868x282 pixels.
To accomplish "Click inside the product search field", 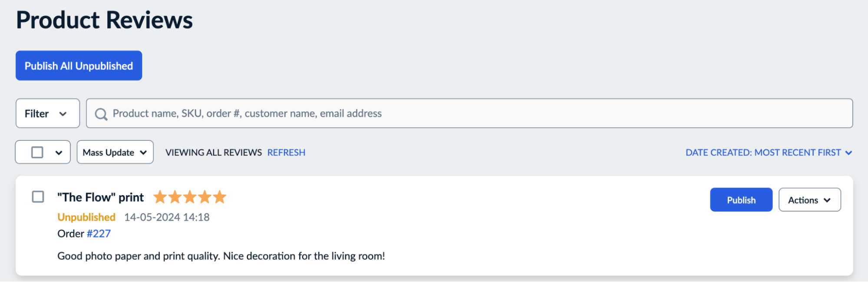I will [304, 113].
